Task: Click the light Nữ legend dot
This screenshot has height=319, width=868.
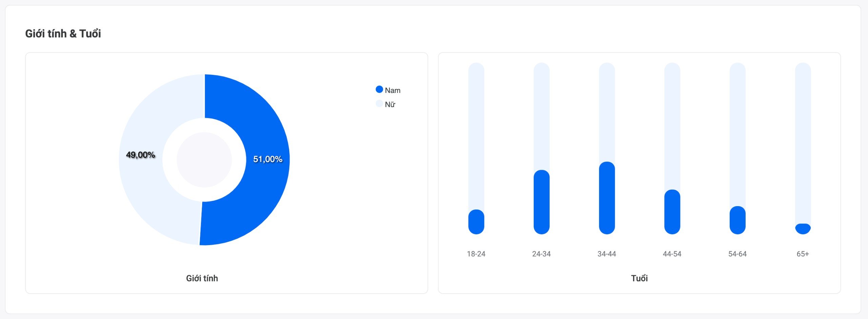Action: [x=379, y=104]
